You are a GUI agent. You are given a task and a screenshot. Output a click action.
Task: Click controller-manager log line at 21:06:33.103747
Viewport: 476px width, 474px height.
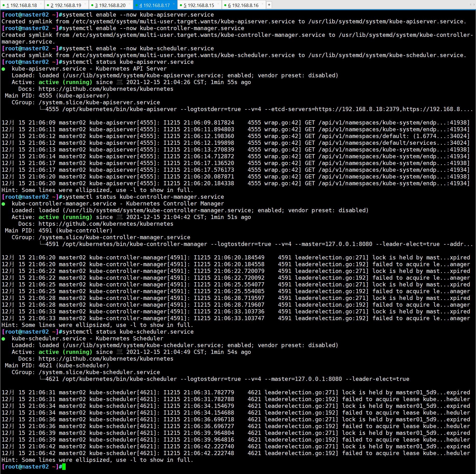coord(236,318)
